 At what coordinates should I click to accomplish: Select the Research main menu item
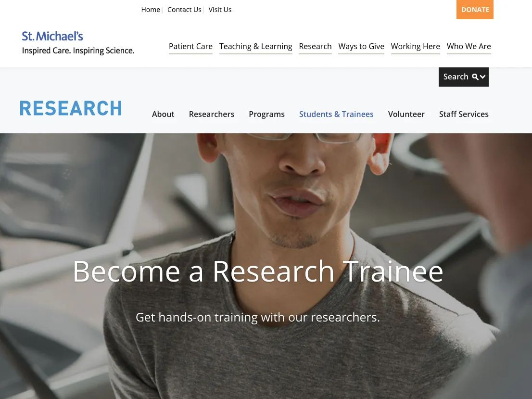[315, 47]
